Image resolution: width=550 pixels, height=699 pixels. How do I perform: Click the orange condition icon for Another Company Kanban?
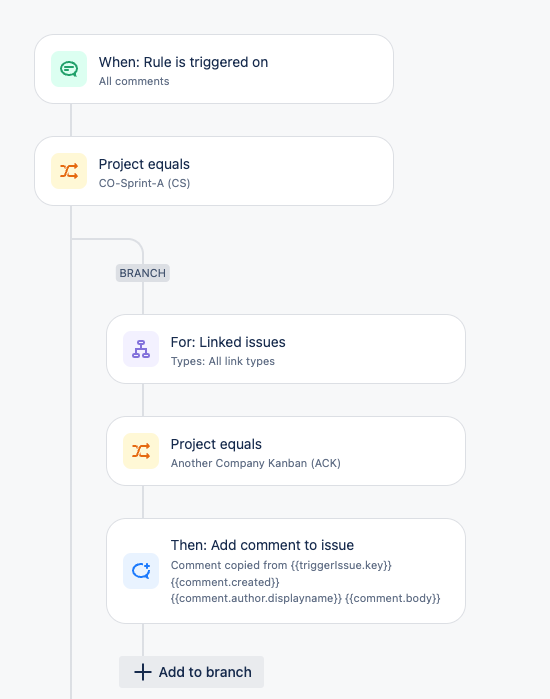coord(141,451)
